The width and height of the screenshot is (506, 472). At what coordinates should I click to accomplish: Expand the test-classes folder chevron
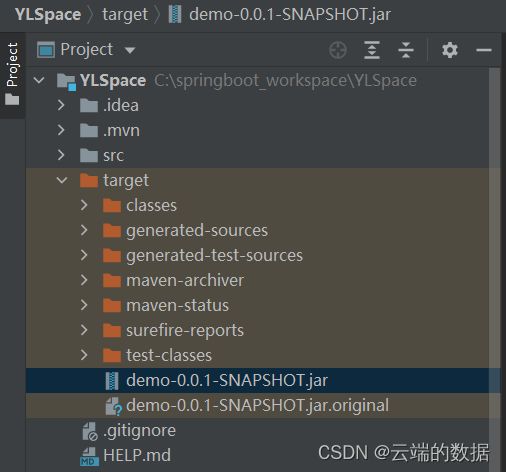pos(84,355)
